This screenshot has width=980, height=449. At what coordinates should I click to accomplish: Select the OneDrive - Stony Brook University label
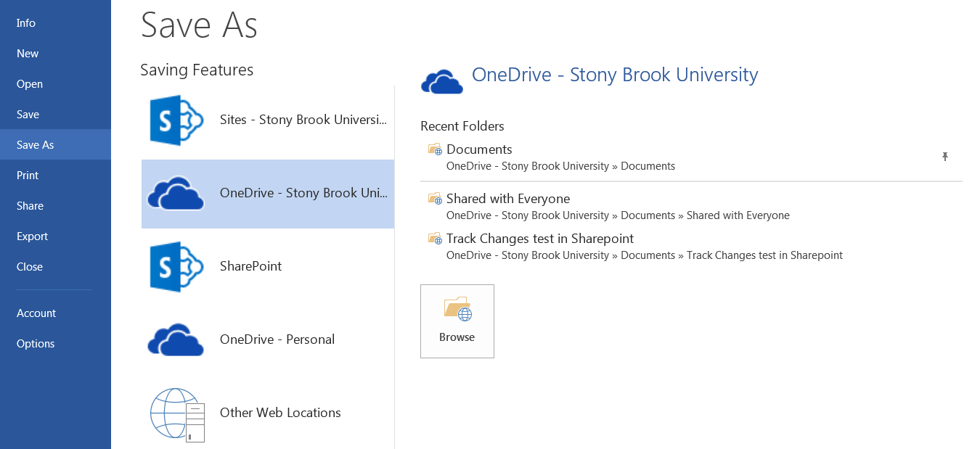304,193
